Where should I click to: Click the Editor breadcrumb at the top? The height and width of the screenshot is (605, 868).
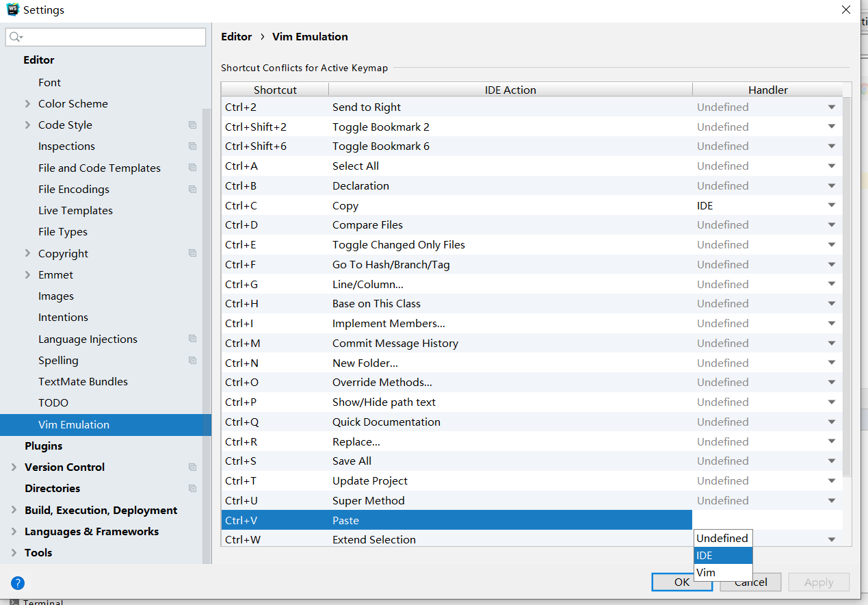(x=236, y=36)
